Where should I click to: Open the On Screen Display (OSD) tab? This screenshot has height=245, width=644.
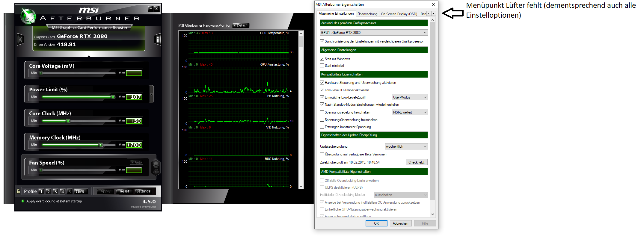(x=399, y=14)
